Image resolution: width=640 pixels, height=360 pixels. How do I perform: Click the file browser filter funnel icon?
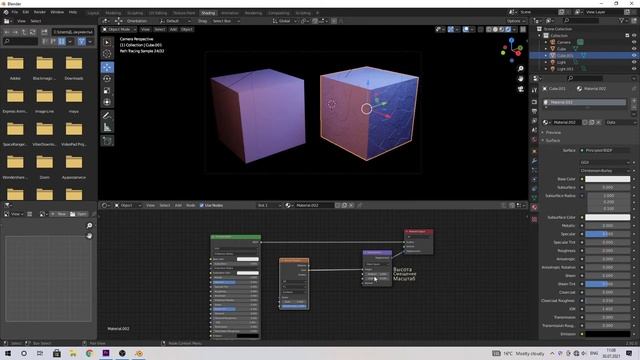tap(82, 41)
